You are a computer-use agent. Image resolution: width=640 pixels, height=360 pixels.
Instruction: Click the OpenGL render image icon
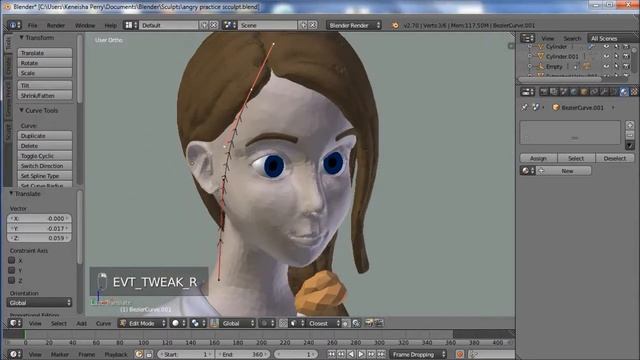[369, 323]
